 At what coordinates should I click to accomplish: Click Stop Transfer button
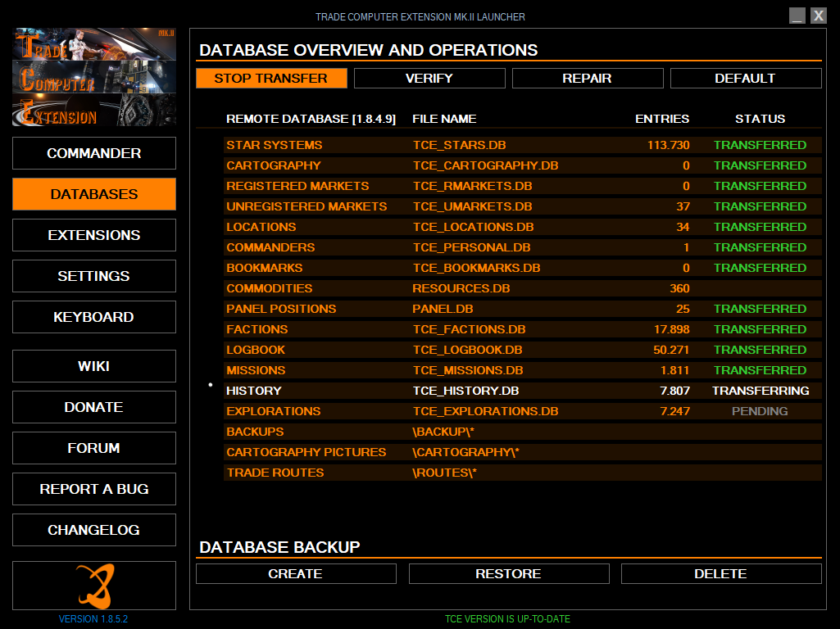click(x=271, y=78)
